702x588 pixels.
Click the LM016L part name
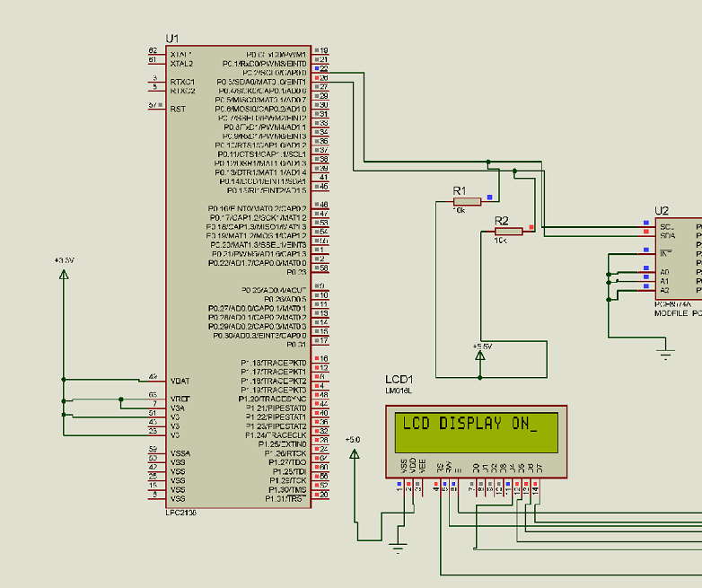tap(399, 391)
